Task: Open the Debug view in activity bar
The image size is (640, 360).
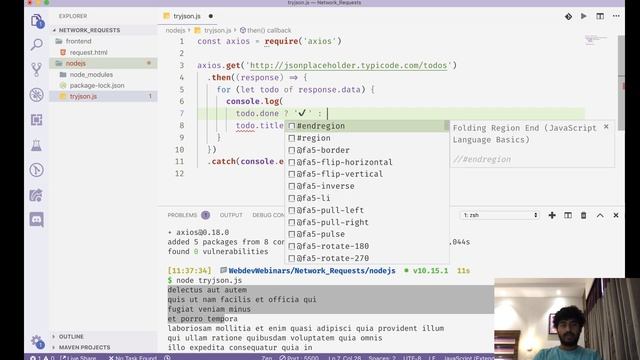Action: [37, 95]
